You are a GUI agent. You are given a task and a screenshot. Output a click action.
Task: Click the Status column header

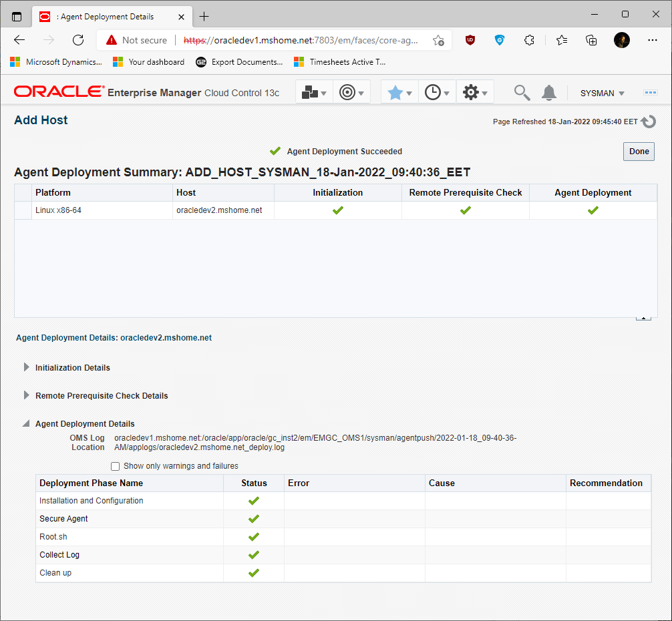coord(254,483)
